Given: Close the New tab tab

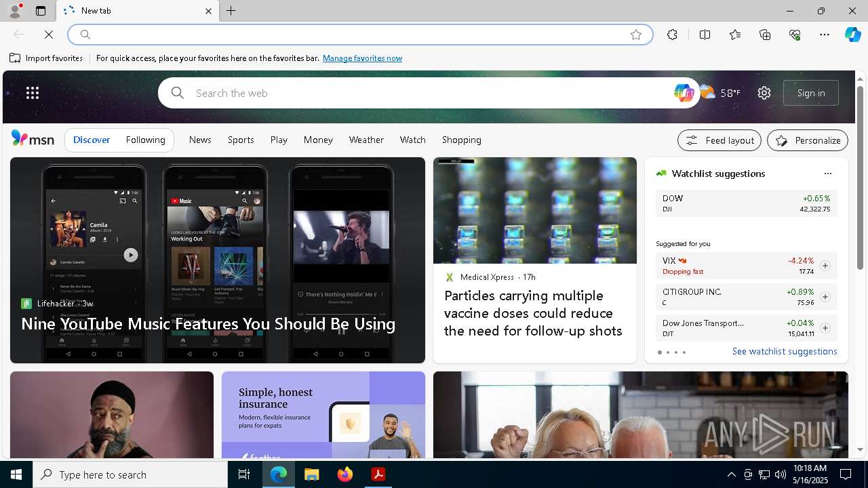Looking at the screenshot, I should pos(208,11).
